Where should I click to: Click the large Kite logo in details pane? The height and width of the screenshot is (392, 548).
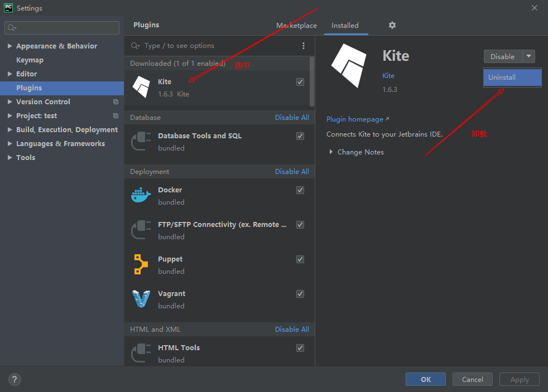click(x=349, y=66)
